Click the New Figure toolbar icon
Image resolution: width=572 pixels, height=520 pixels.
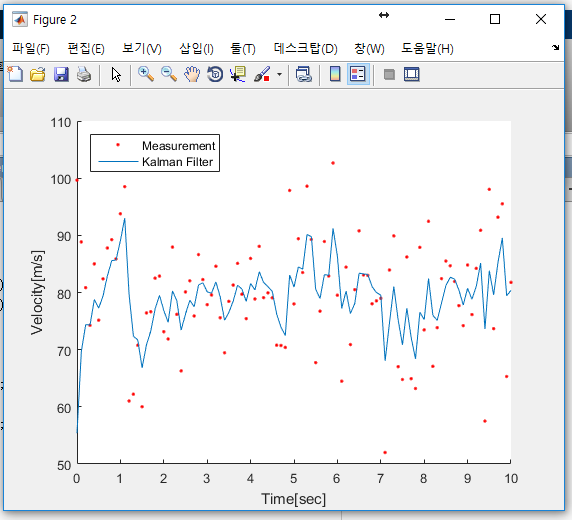pyautogui.click(x=15, y=74)
